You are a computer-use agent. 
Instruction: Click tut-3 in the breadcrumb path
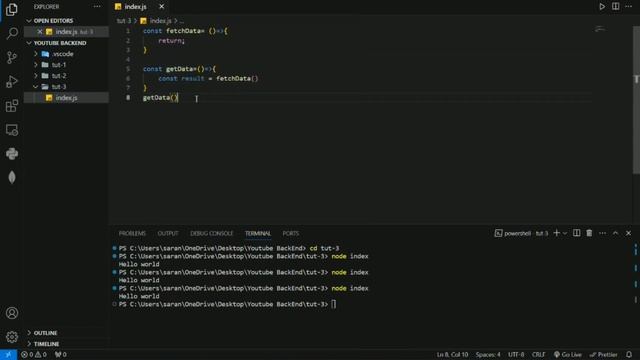(x=124, y=20)
